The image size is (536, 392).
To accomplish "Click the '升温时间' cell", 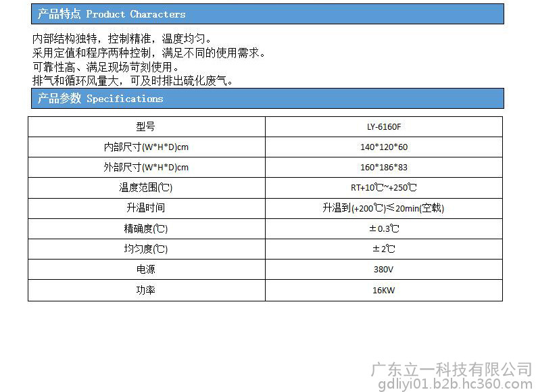I will pyautogui.click(x=147, y=208).
